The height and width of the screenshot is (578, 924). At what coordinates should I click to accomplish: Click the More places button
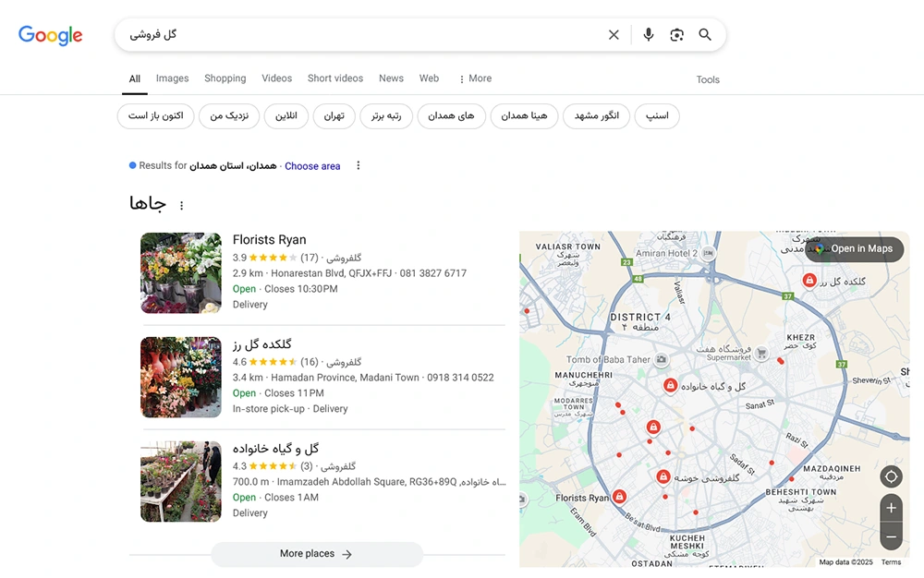coord(317,554)
